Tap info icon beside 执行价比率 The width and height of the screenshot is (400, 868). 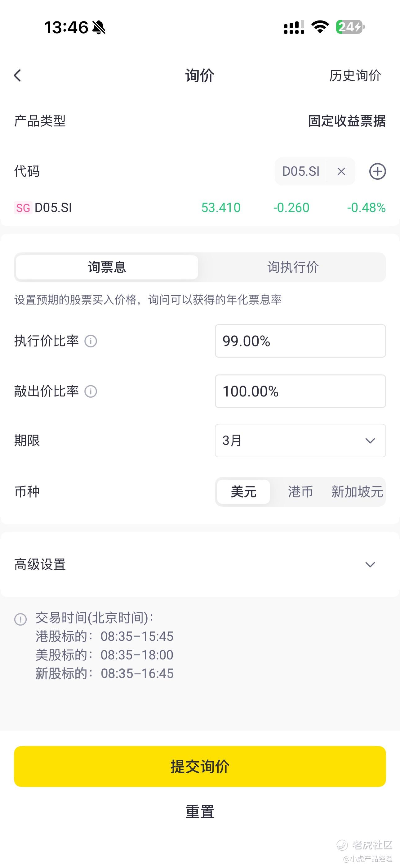click(91, 341)
